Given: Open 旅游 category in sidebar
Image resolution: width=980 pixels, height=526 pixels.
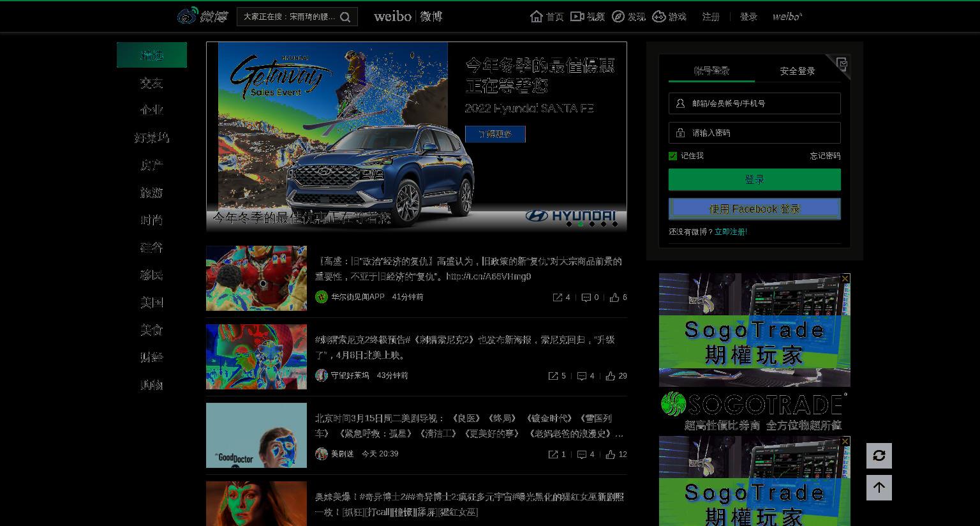Looking at the screenshot, I should pyautogui.click(x=152, y=192).
